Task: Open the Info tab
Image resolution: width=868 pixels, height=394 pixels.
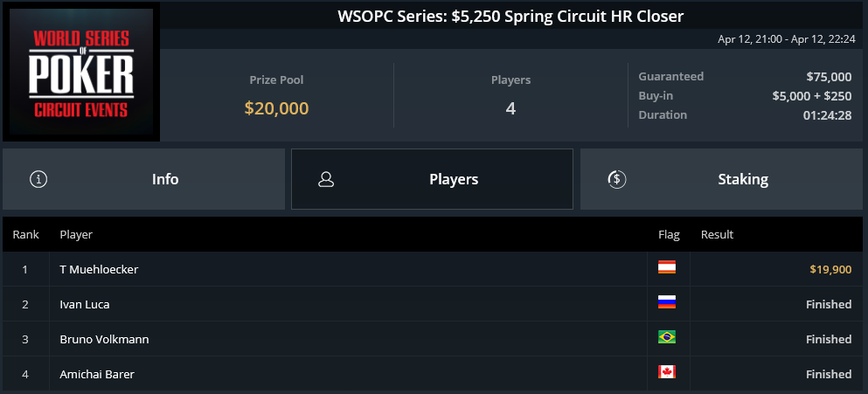Action: coord(144,179)
